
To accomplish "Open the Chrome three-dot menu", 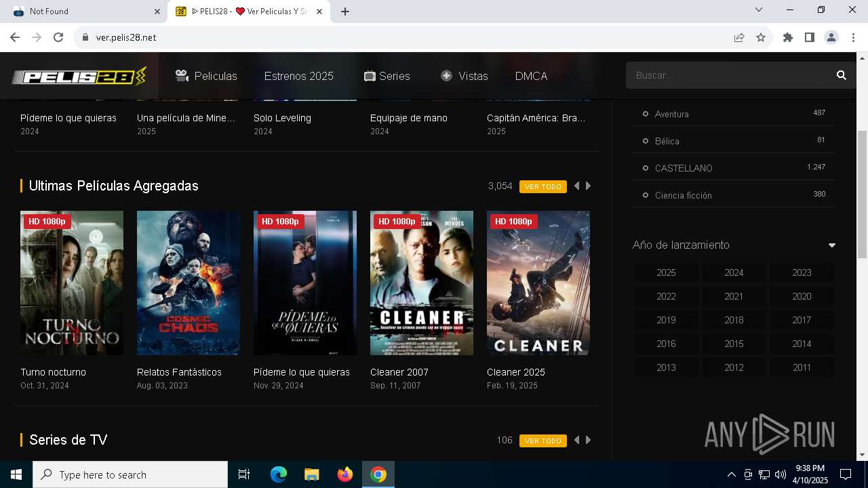I will (853, 37).
